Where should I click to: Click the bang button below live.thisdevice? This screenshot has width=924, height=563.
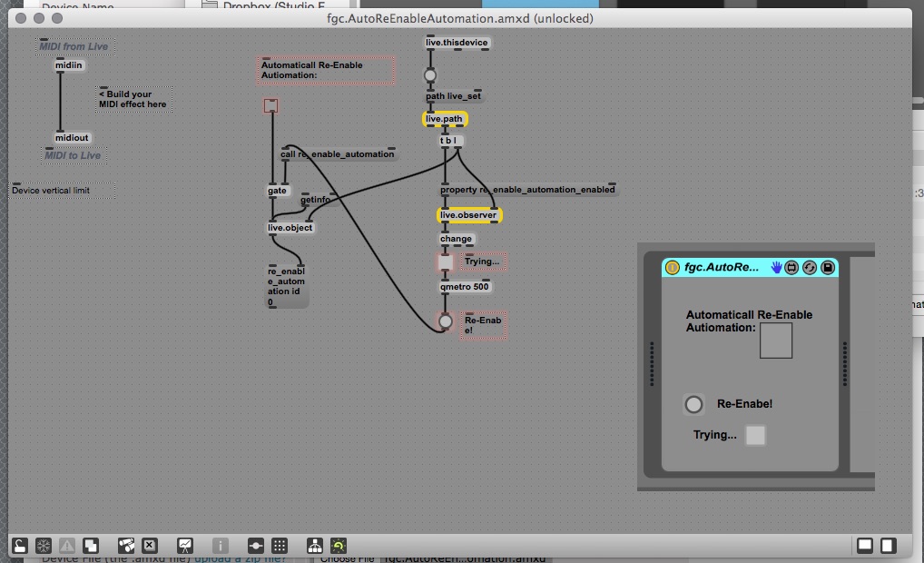point(430,75)
